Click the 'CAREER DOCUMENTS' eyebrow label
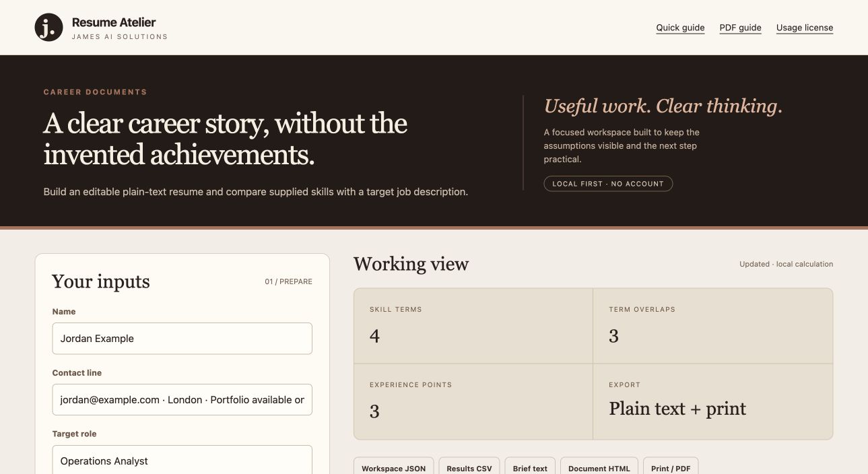 (x=95, y=92)
